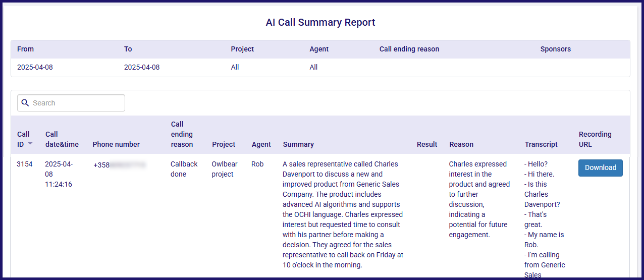Click the Result column header

(427, 144)
